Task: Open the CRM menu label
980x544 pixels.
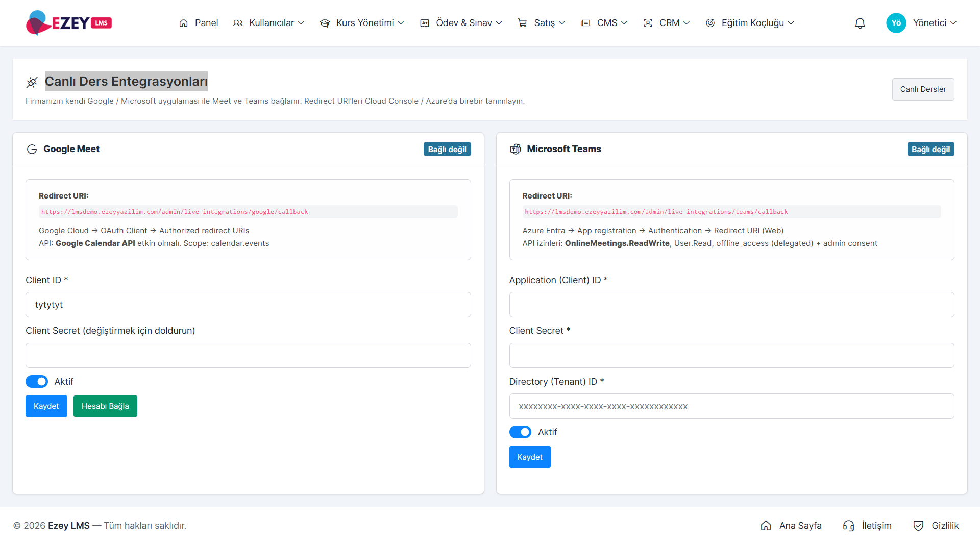Action: [669, 23]
